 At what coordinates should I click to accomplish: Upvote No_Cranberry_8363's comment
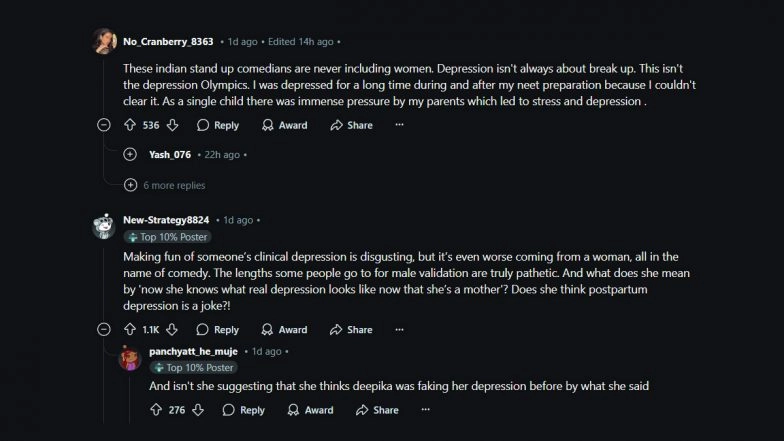tap(130, 125)
